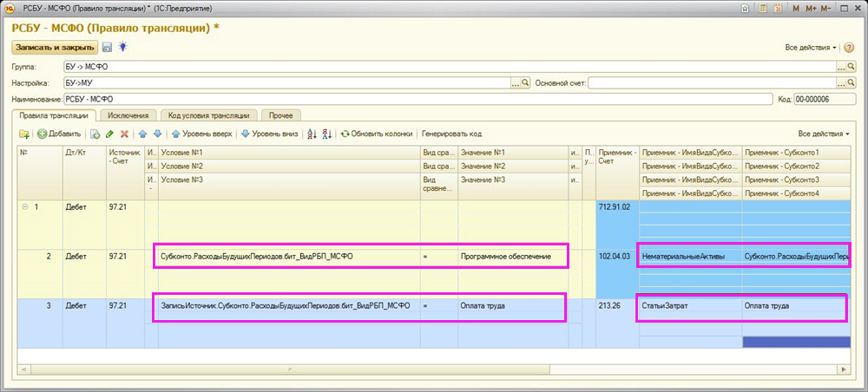Open the Код условия трансляции tab
The height and width of the screenshot is (392, 868).
(x=208, y=114)
